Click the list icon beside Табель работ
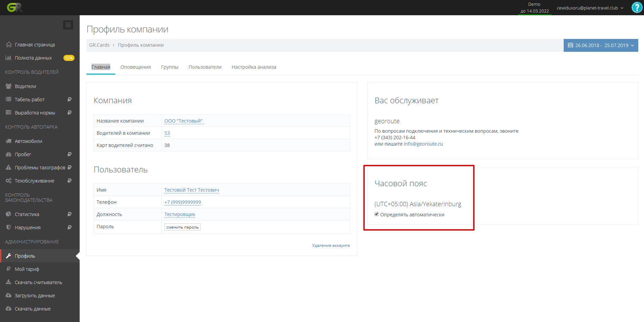The image size is (644, 322). coord(8,99)
